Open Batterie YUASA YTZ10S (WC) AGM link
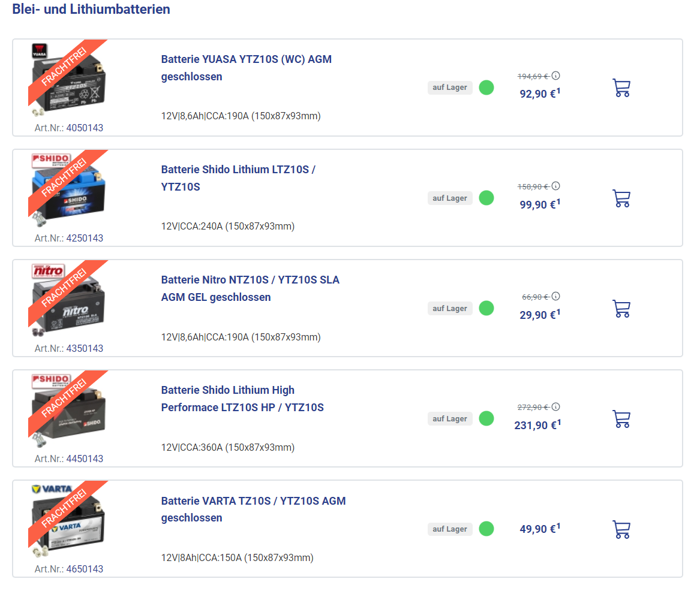The height and width of the screenshot is (591, 700). click(x=246, y=68)
